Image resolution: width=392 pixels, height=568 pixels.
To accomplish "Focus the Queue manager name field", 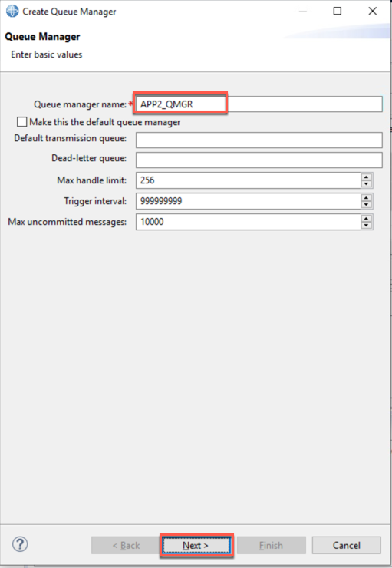I will [259, 104].
